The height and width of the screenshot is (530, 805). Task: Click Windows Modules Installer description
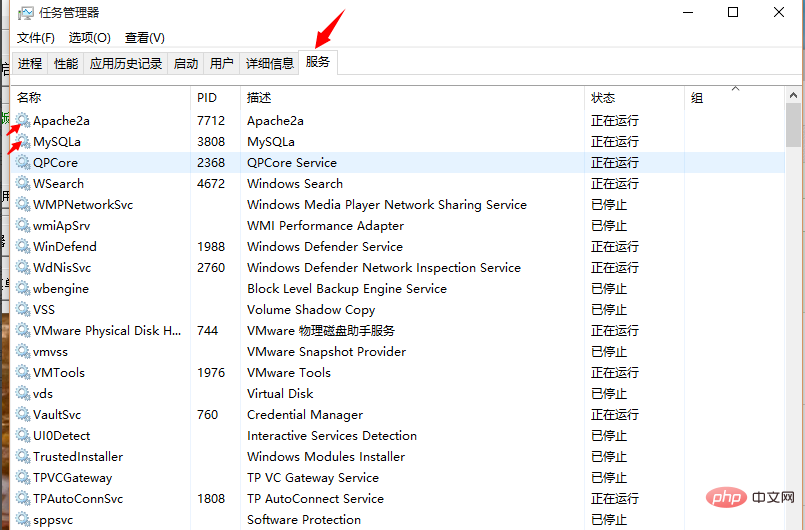[x=326, y=457]
